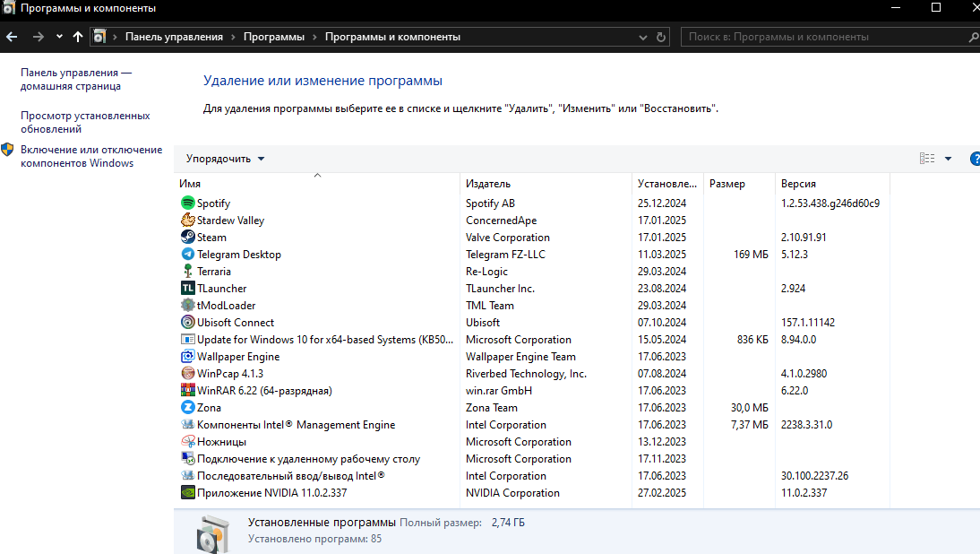Click version 157.1.11142 of Ubisoft Connect
The height and width of the screenshot is (554, 980).
[x=807, y=323]
